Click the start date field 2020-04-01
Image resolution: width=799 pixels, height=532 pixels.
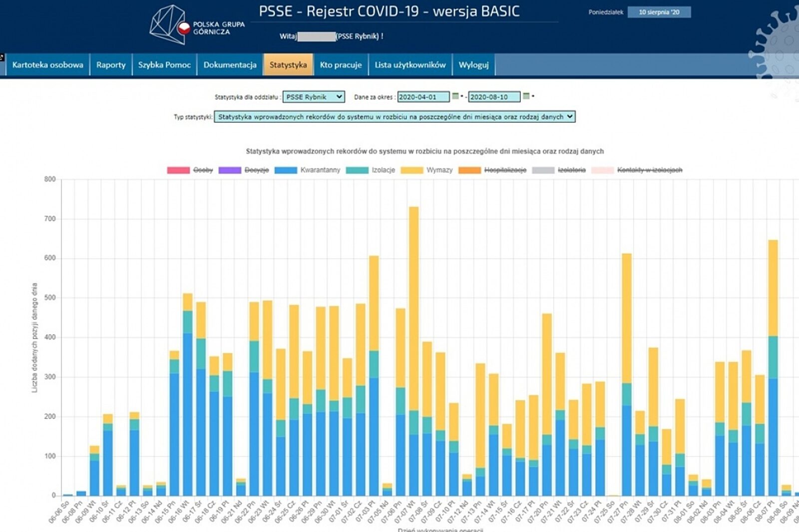[x=423, y=97]
